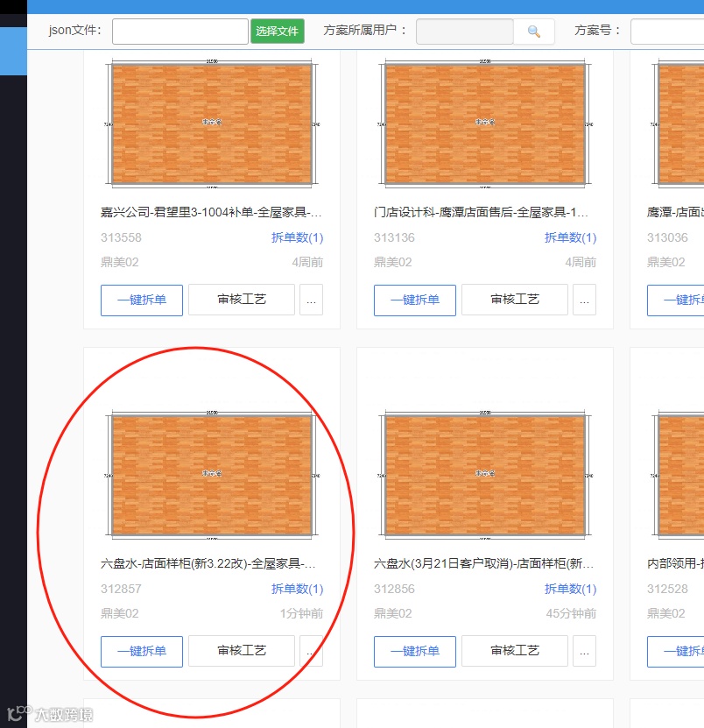Click plan number 312857
This screenshot has width=704, height=728.
pos(121,590)
